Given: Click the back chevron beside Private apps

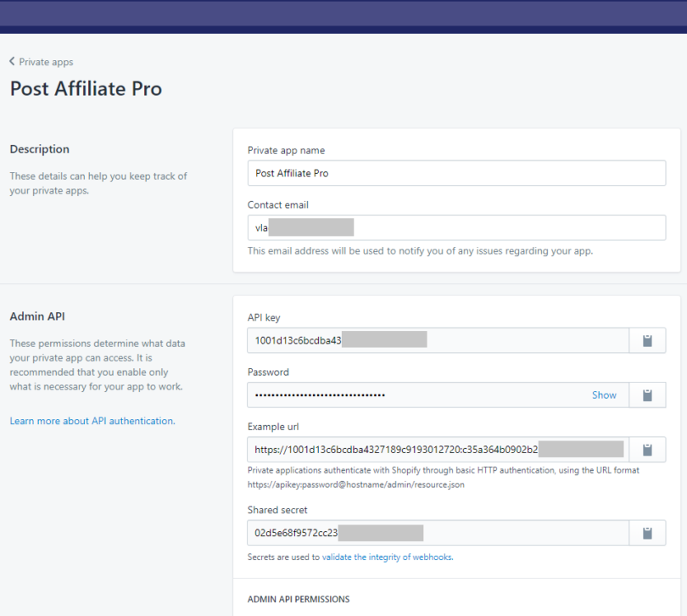Looking at the screenshot, I should pyautogui.click(x=10, y=61).
